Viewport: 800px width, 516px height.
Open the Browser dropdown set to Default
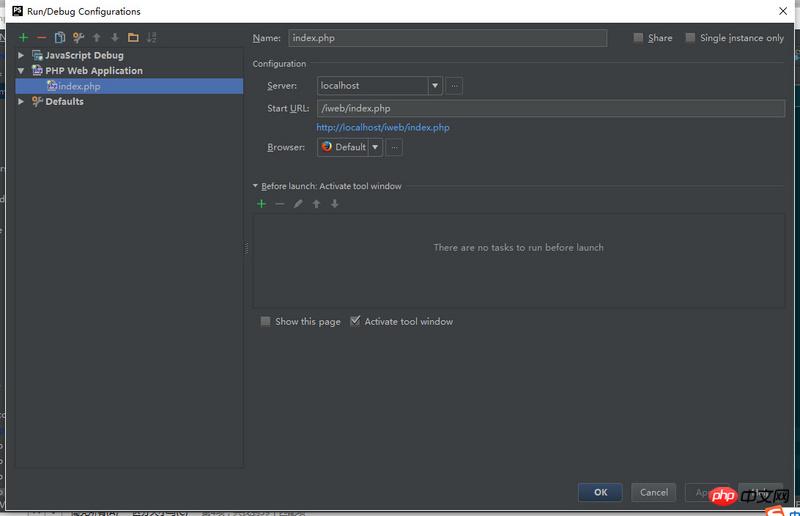tap(376, 148)
